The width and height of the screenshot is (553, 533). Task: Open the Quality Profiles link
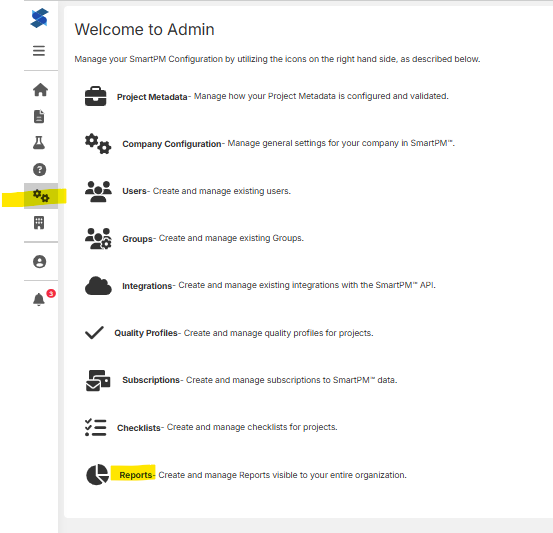(x=146, y=333)
